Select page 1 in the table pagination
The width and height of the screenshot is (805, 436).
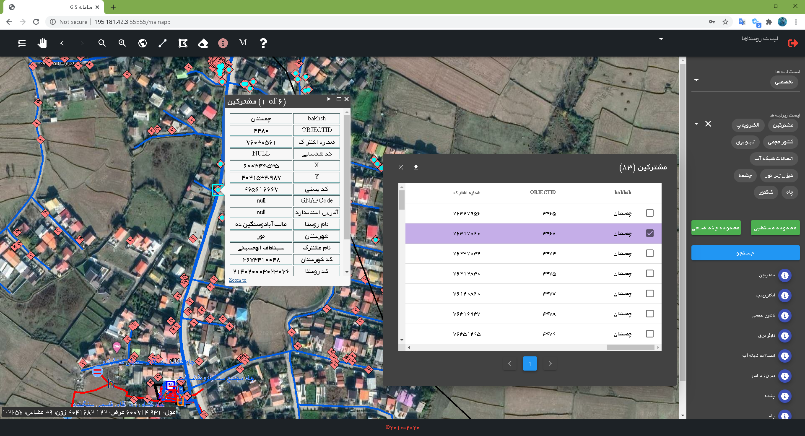tap(530, 364)
